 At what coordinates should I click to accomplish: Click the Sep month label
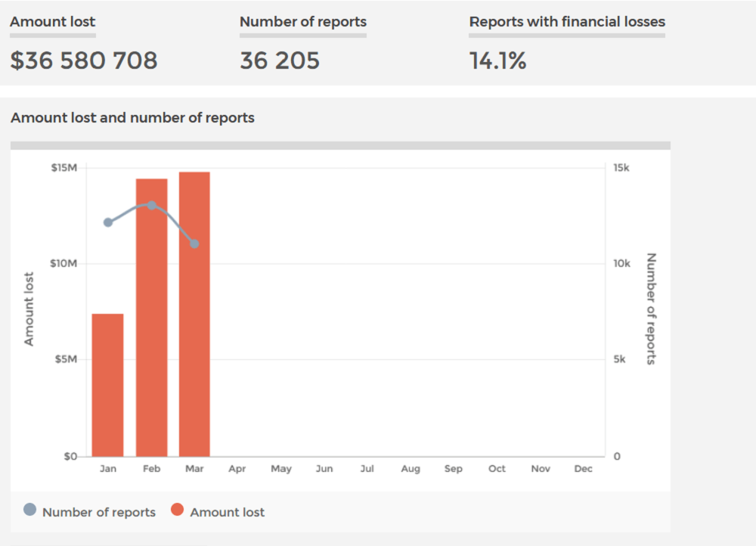pos(453,469)
